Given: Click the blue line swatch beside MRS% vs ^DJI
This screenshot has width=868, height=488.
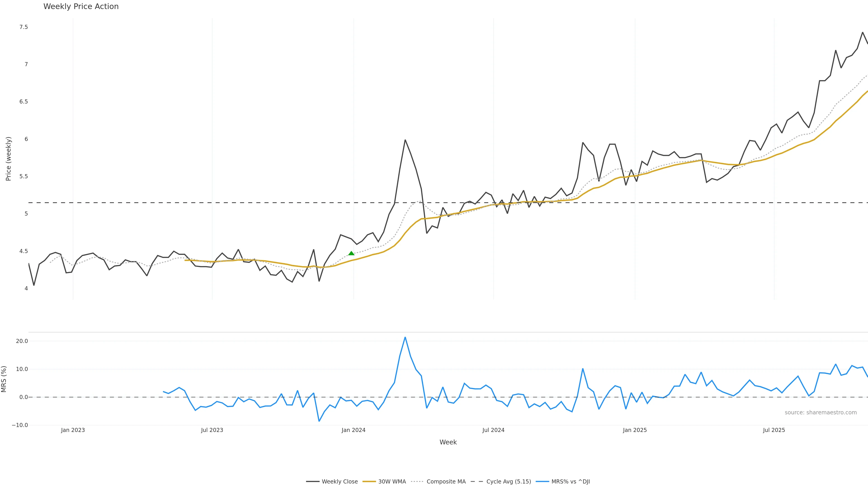Looking at the screenshot, I should 542,482.
